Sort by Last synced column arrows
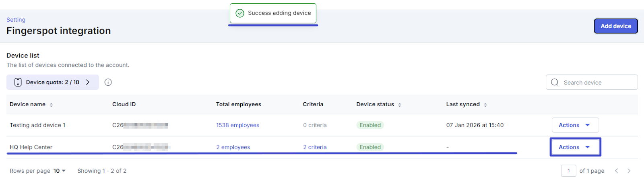 pyautogui.click(x=485, y=105)
